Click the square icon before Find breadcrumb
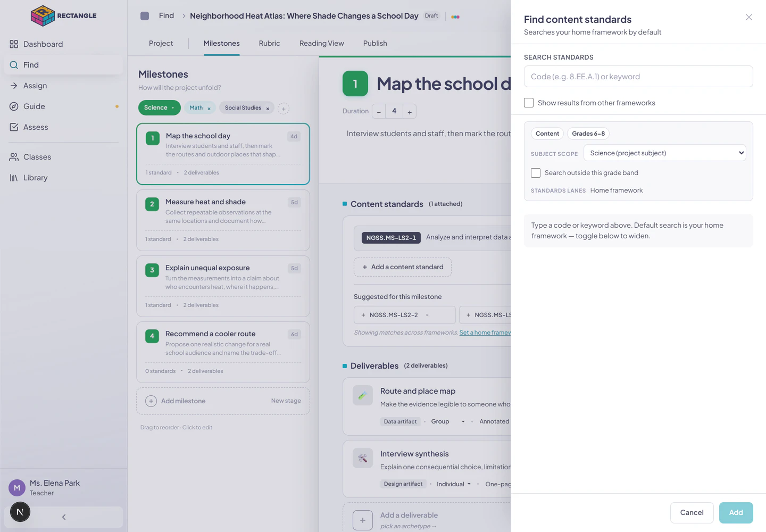Screen dimensions: 766x532 pos(145,16)
